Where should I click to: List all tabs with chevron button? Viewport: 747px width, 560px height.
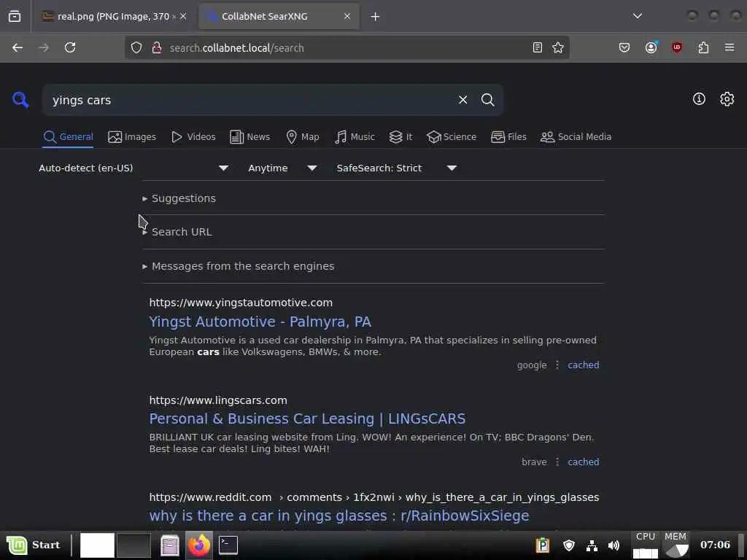[638, 16]
